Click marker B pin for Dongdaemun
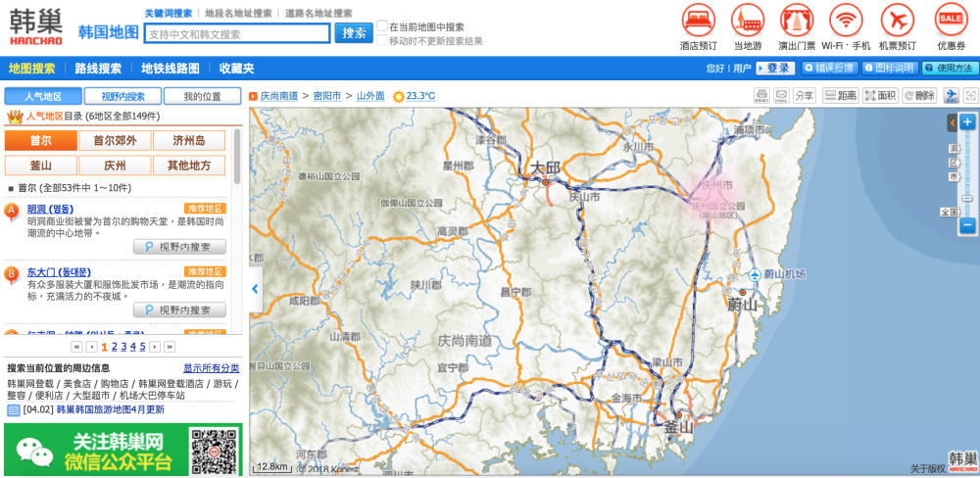Image resolution: width=980 pixels, height=478 pixels. pyautogui.click(x=11, y=275)
